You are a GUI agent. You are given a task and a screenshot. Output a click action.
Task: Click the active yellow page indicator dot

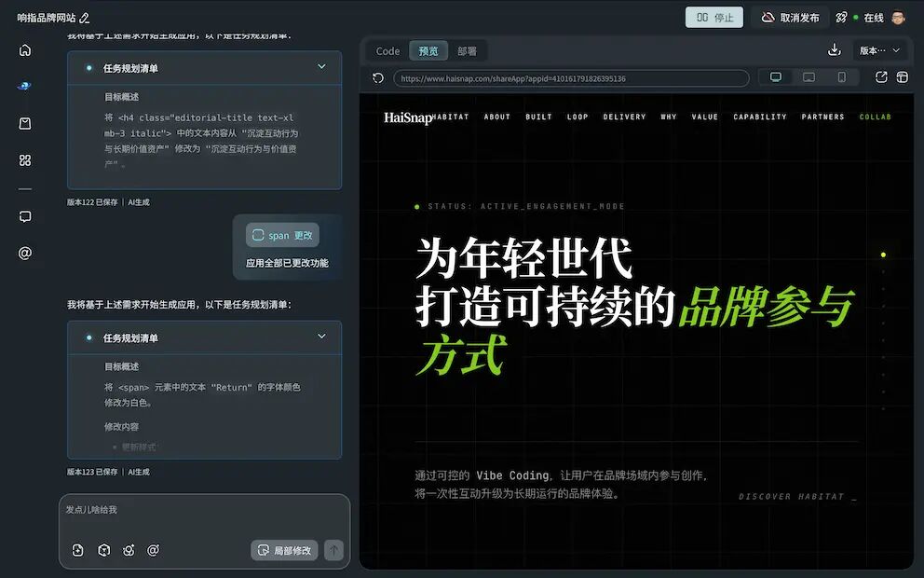pyautogui.click(x=883, y=255)
